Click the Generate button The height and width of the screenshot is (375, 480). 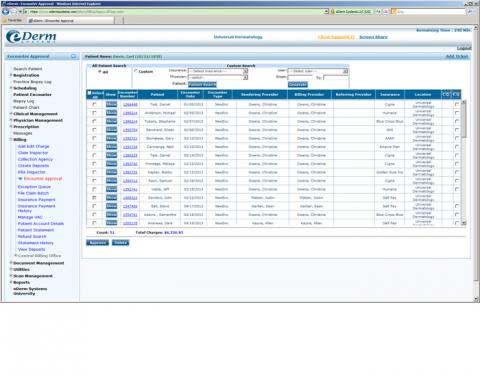[x=298, y=84]
